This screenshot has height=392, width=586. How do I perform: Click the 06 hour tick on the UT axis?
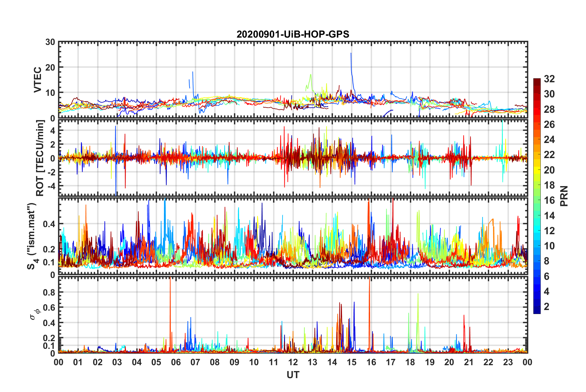pos(176,362)
